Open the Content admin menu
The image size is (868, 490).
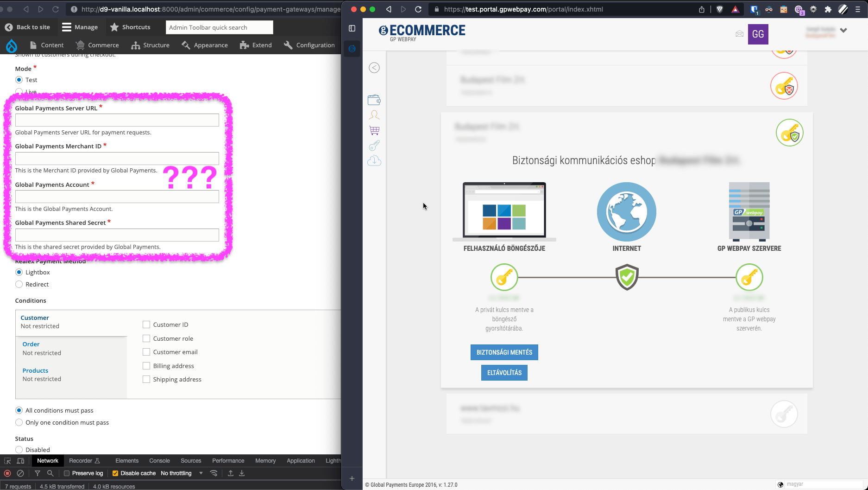(x=46, y=45)
